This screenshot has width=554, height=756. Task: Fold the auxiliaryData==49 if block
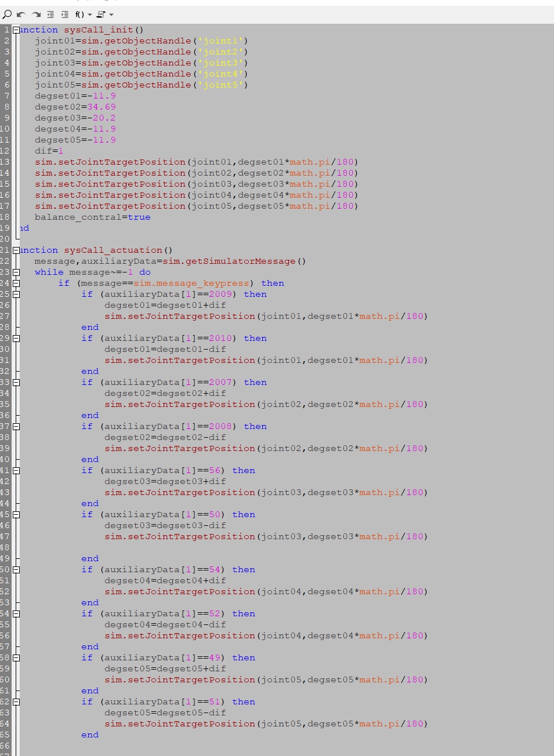[16, 658]
